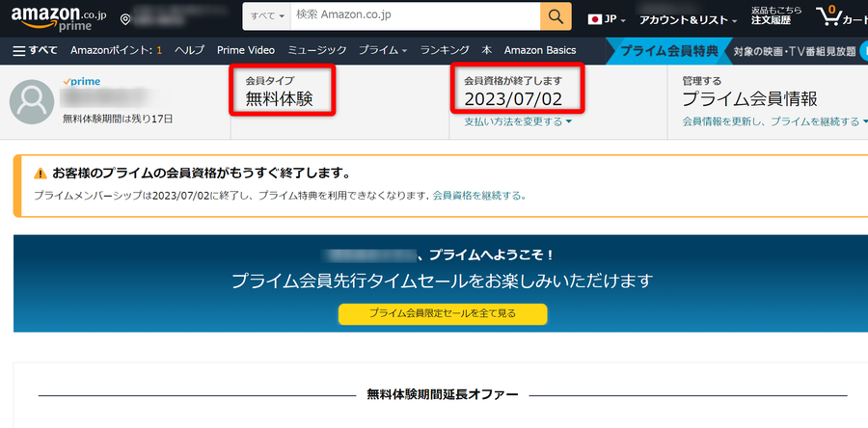Open Amazon Basics in nav bar

coord(540,50)
